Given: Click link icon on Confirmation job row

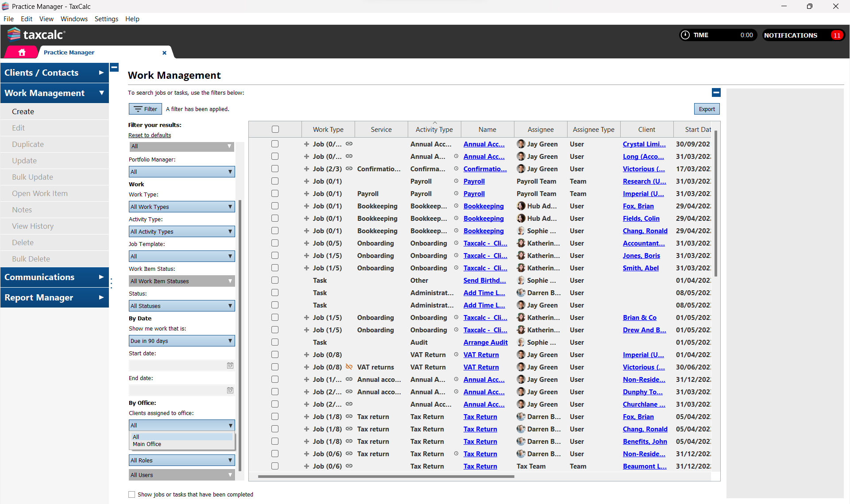Looking at the screenshot, I should pyautogui.click(x=349, y=169).
